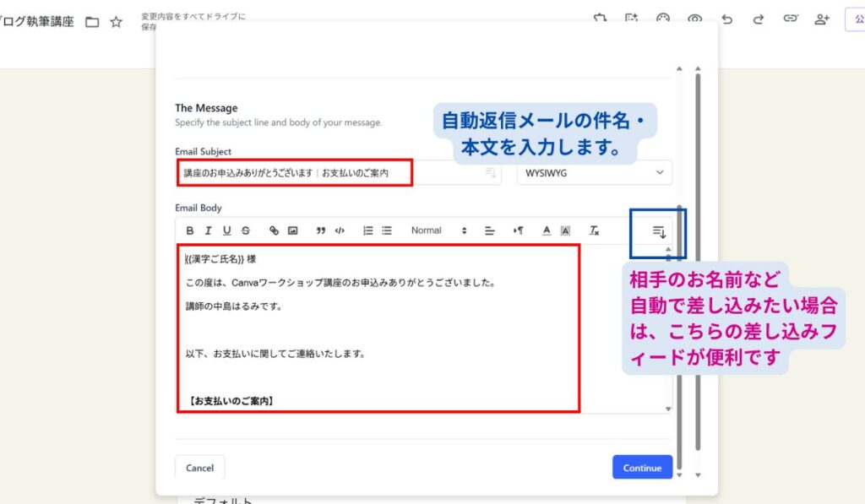Open the Normal heading style dropdown
Image resolution: width=865 pixels, height=504 pixels.
coord(438,230)
